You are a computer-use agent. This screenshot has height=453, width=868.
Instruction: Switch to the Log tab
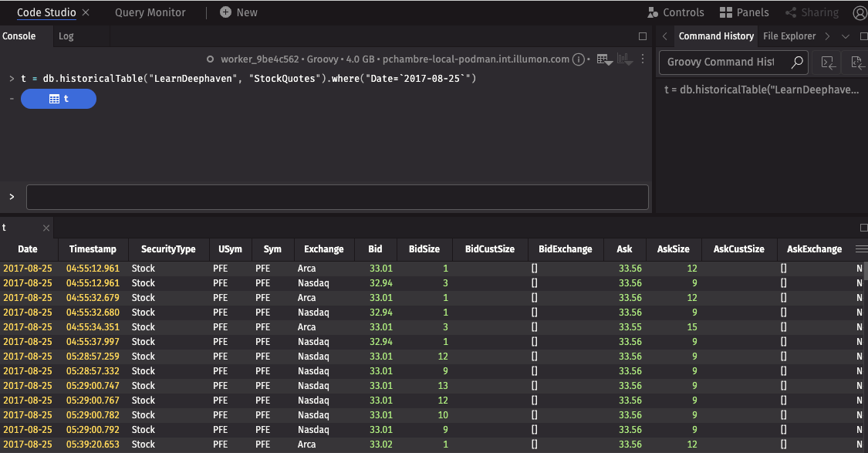[x=66, y=36]
